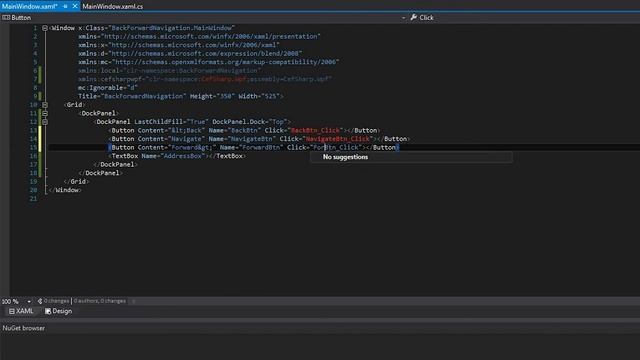
Task: Click the NavigateBtn_Click handler text
Action: pyautogui.click(x=338, y=139)
